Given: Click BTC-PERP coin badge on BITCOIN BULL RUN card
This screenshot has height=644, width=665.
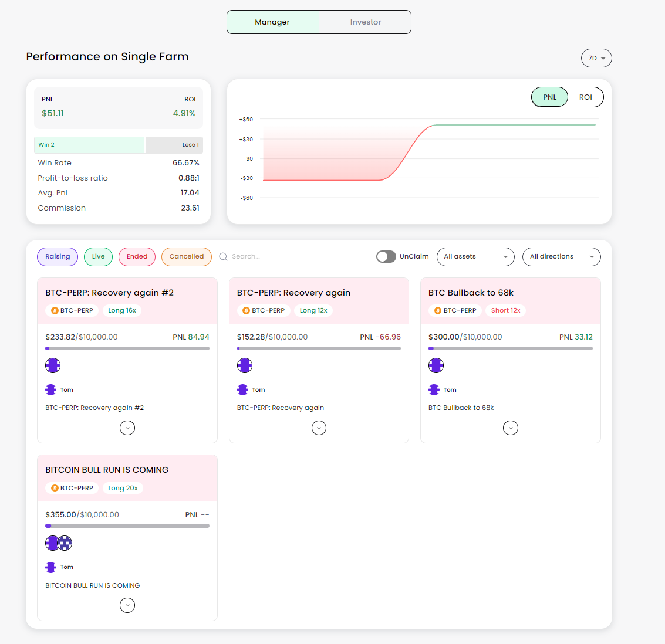Looking at the screenshot, I should [72, 488].
